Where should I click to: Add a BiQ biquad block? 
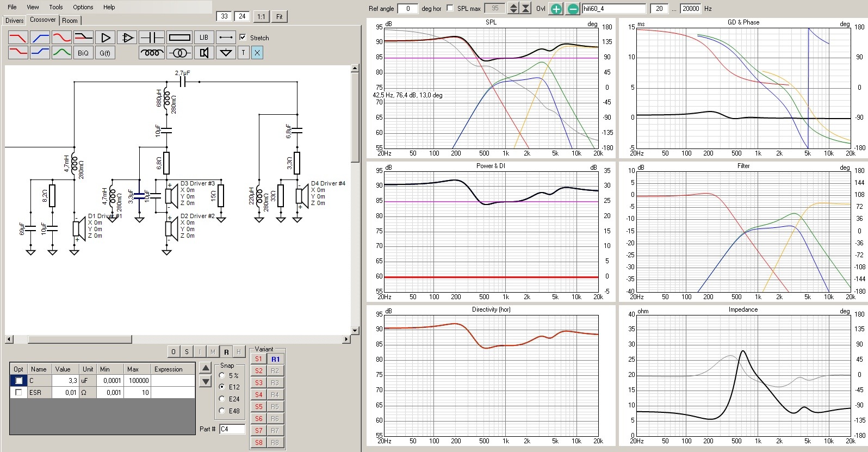[83, 53]
